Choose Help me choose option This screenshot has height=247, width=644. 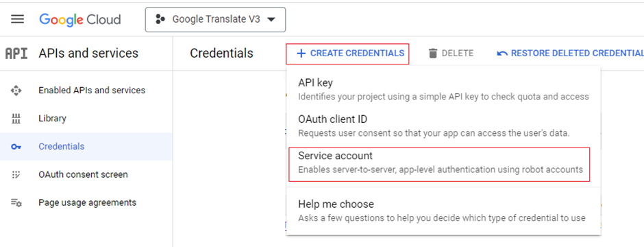pos(443,211)
